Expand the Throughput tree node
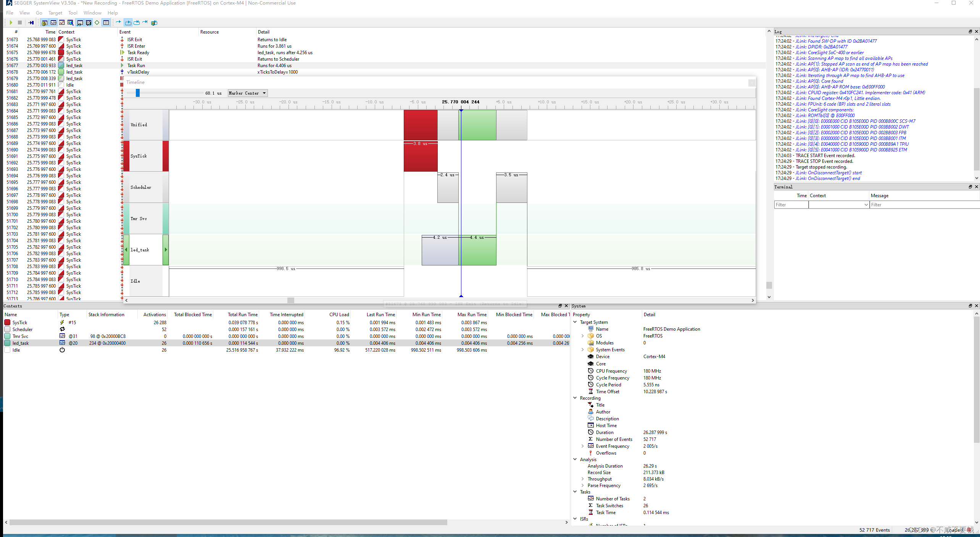The height and width of the screenshot is (537, 980). [583, 479]
